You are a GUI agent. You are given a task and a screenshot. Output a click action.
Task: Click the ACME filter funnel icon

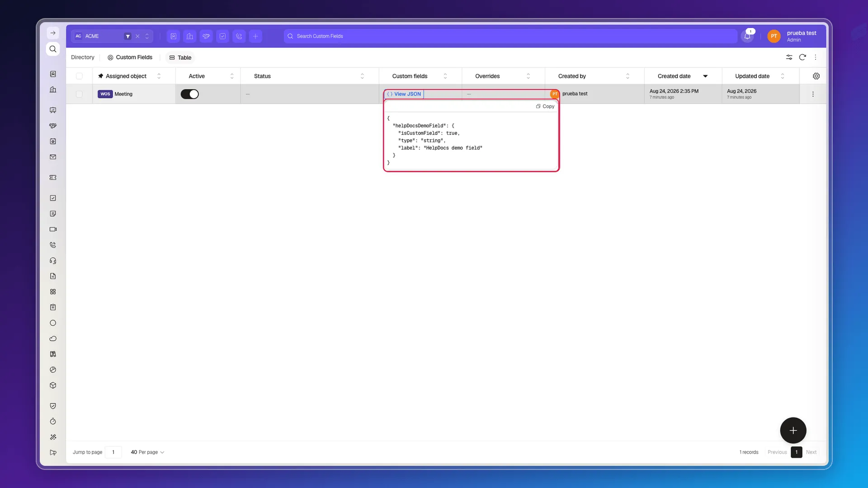(x=128, y=36)
